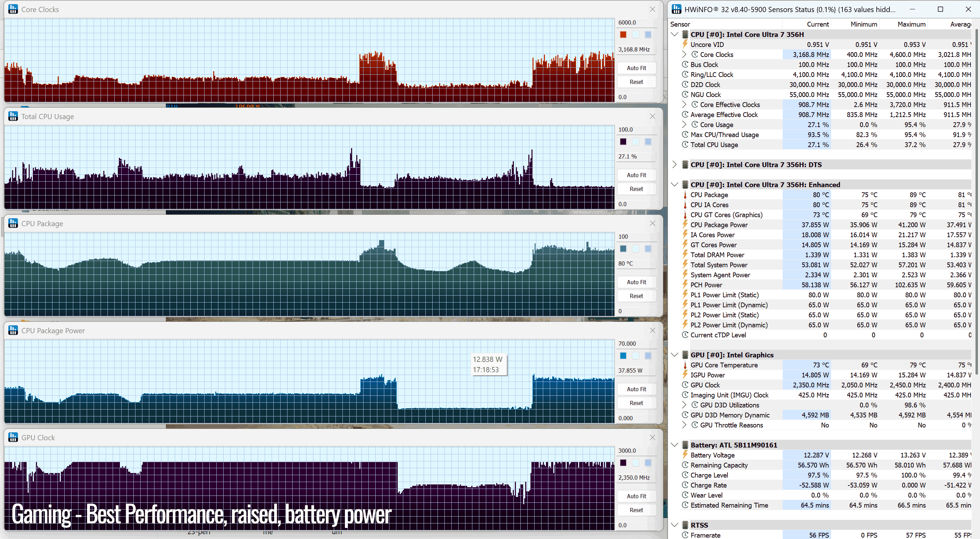Expand the Core Clocks sensor row

[x=684, y=54]
